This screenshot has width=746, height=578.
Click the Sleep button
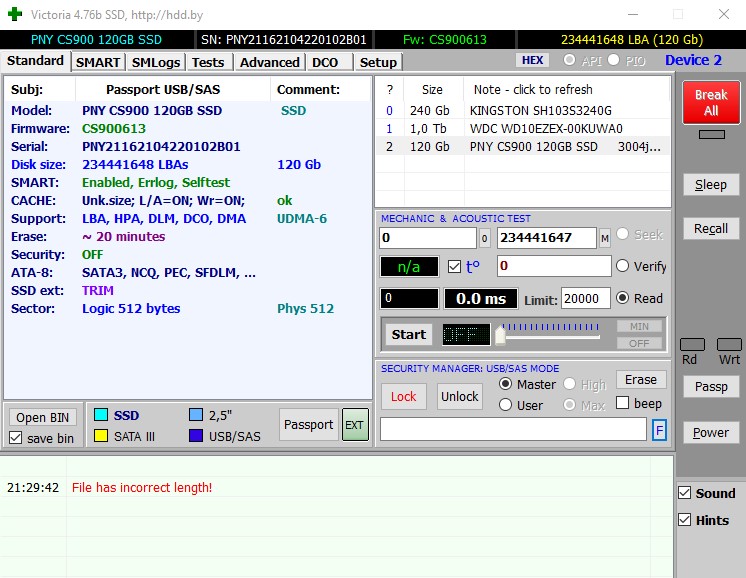[x=711, y=185]
